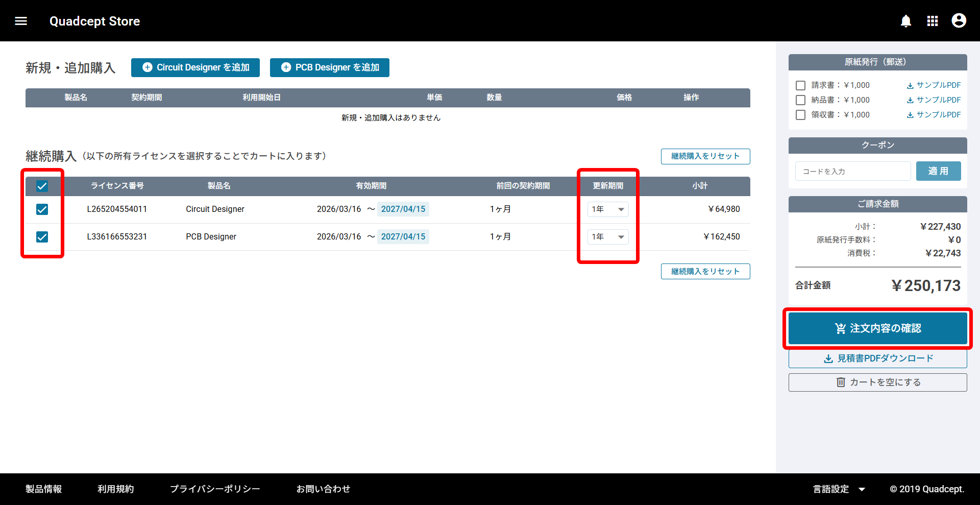Open 製品情報 in the footer
The image size is (980, 505).
click(x=44, y=489)
